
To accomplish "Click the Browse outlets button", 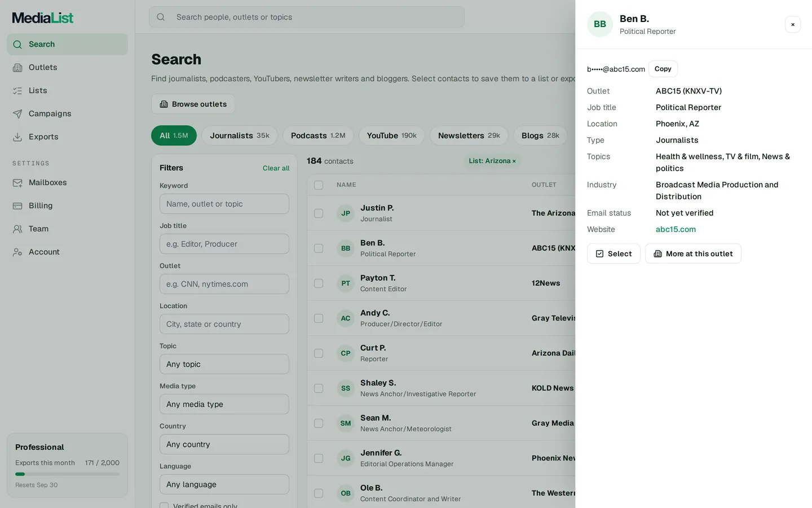I will (193, 104).
